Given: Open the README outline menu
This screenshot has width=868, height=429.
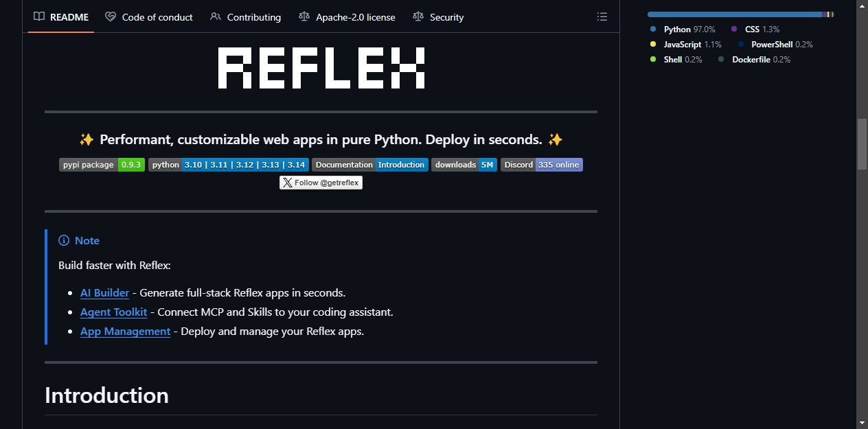Looking at the screenshot, I should [602, 16].
